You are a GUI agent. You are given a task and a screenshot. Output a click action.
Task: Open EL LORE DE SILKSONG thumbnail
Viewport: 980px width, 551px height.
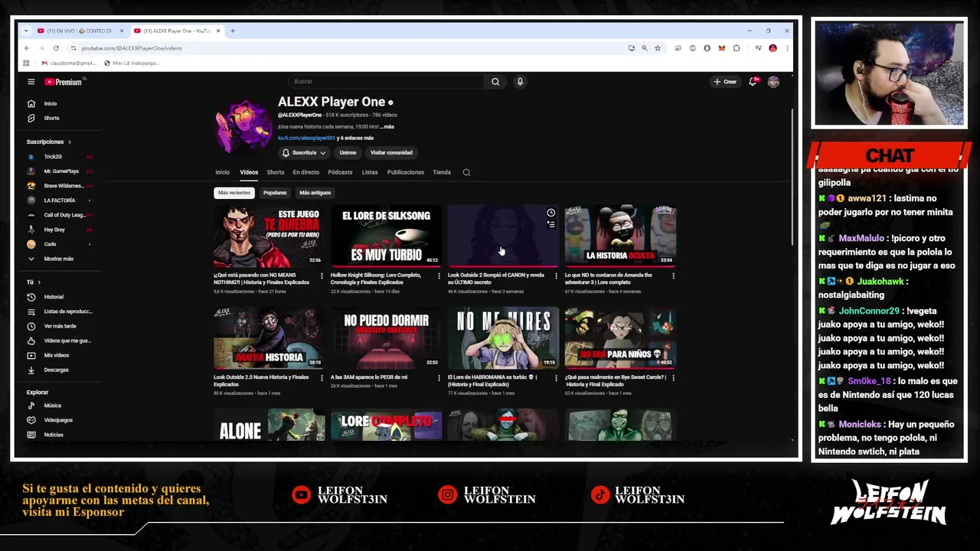point(386,236)
